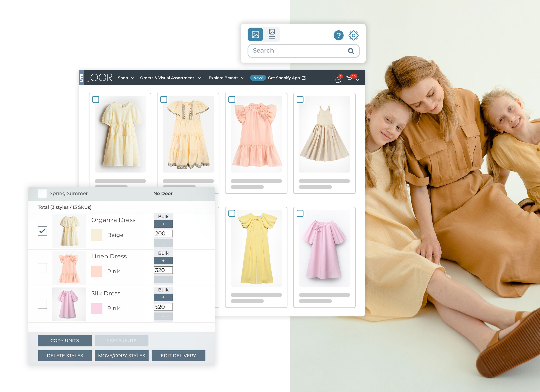This screenshot has width=540, height=392.
Task: Click the Linen Dress quantity field 320
Action: (163, 270)
